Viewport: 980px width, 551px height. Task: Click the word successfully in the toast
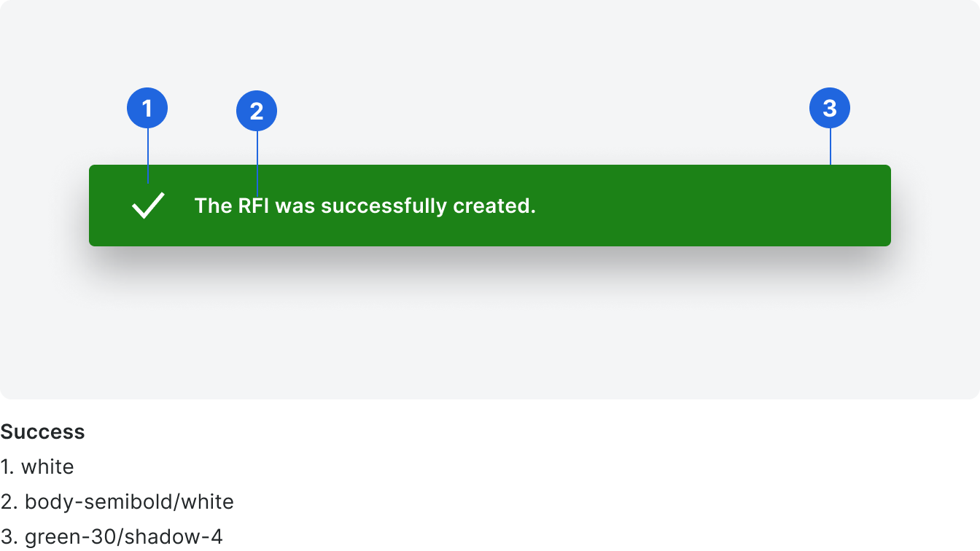[x=384, y=206]
